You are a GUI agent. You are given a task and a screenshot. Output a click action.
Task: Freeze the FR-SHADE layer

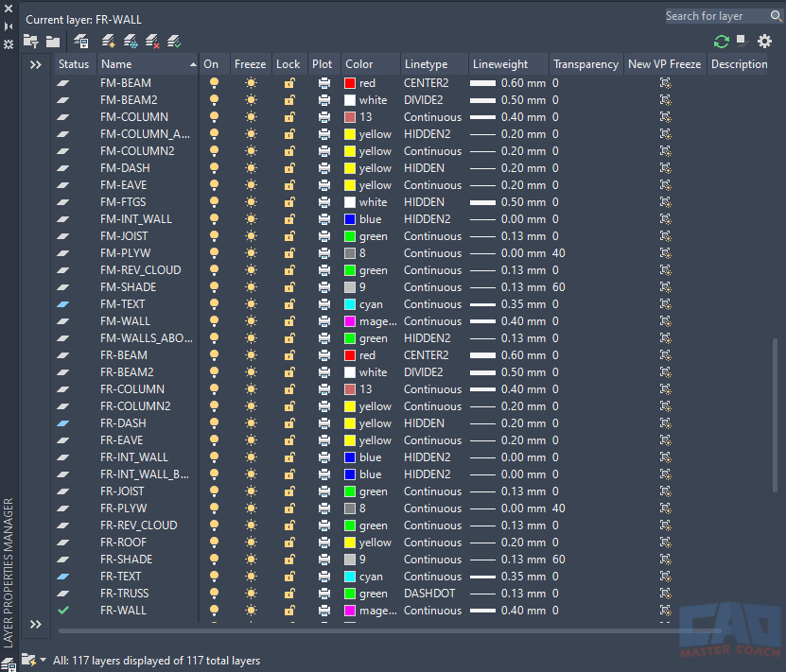click(252, 560)
